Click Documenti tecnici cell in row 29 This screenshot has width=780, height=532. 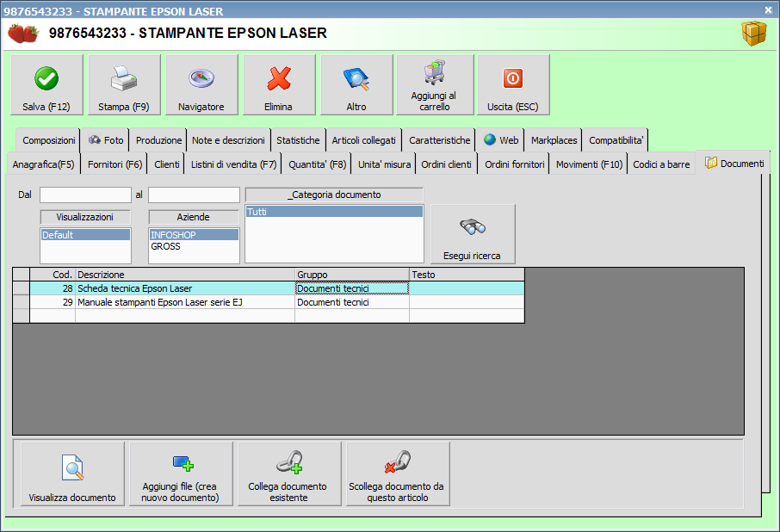(352, 302)
